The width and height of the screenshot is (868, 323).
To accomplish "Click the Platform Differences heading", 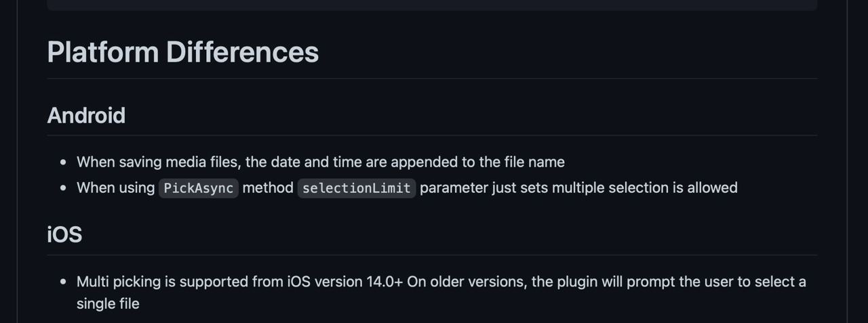I will click(183, 52).
